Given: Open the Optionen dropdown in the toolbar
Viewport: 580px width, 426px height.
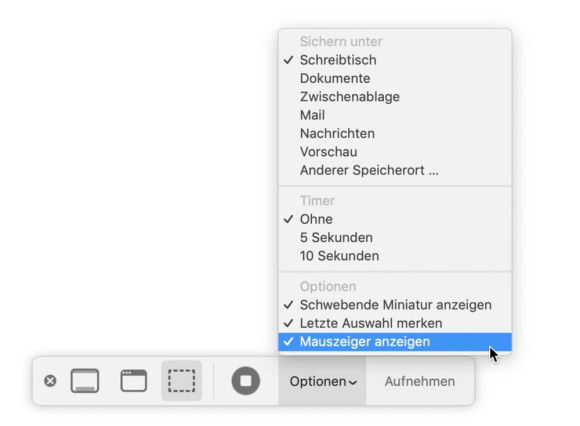Looking at the screenshot, I should 323,381.
